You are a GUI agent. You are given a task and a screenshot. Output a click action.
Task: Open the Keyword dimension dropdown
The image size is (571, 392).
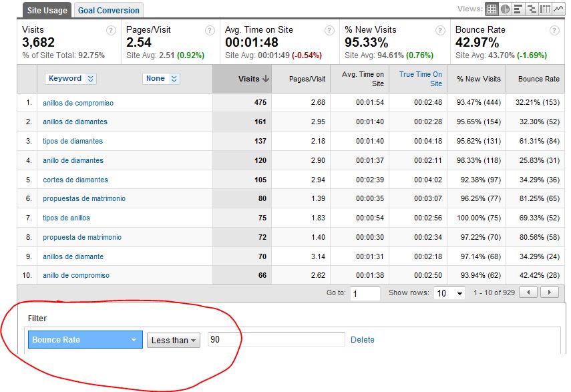pyautogui.click(x=71, y=78)
